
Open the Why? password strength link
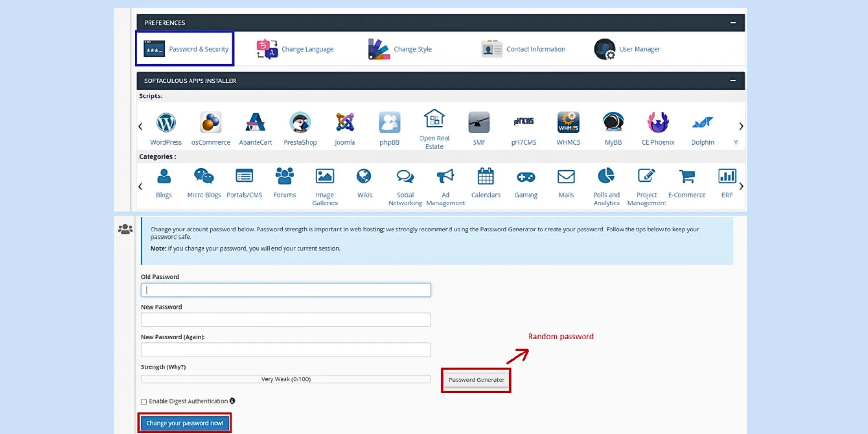(177, 366)
